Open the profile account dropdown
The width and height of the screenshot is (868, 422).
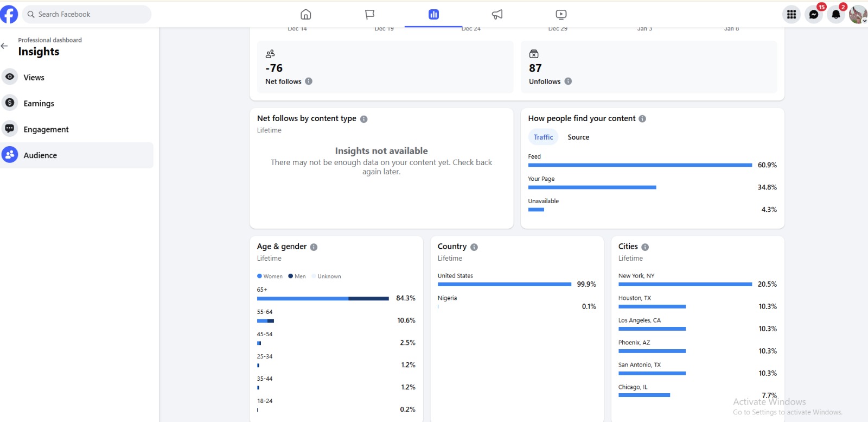858,15
